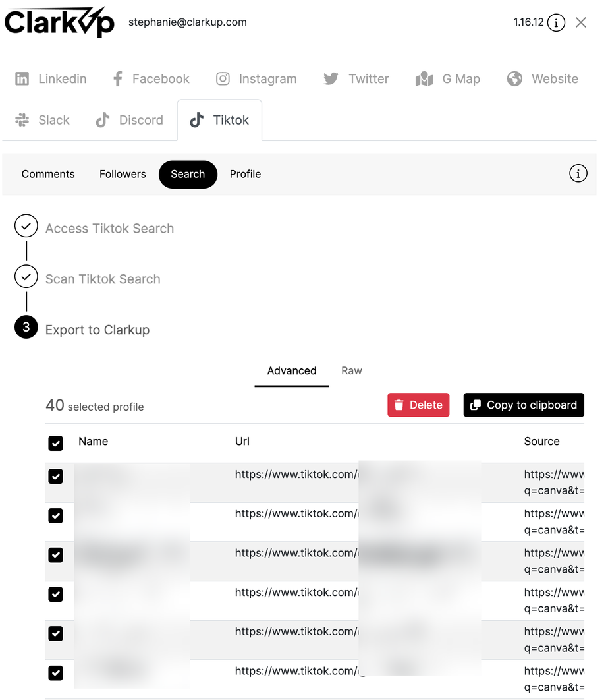Switch to the Linkedin tab
The image size is (606, 700).
51,78
